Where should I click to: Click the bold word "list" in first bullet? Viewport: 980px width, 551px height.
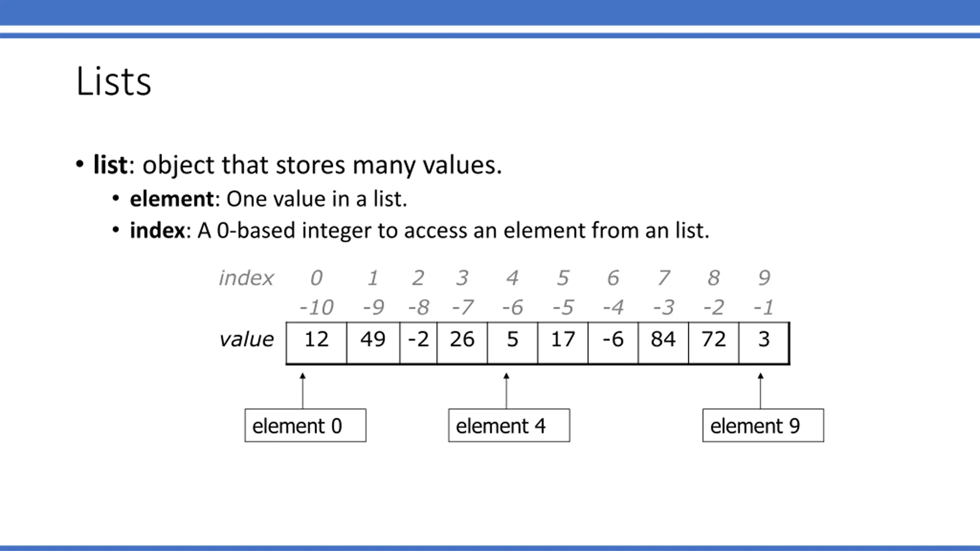110,165
